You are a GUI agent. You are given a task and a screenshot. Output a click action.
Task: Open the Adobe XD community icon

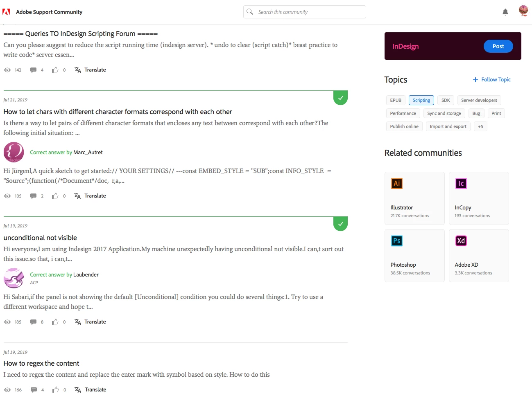(461, 241)
